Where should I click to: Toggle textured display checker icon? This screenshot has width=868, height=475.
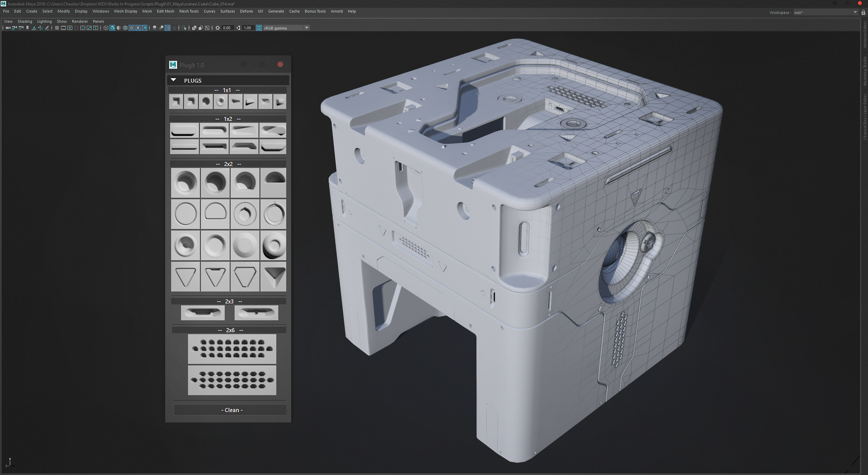[132, 28]
